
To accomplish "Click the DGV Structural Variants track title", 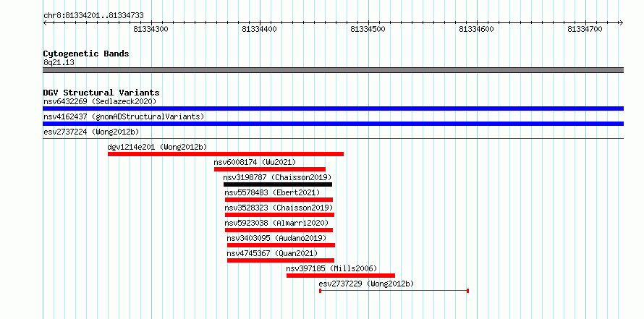I will pos(101,93).
